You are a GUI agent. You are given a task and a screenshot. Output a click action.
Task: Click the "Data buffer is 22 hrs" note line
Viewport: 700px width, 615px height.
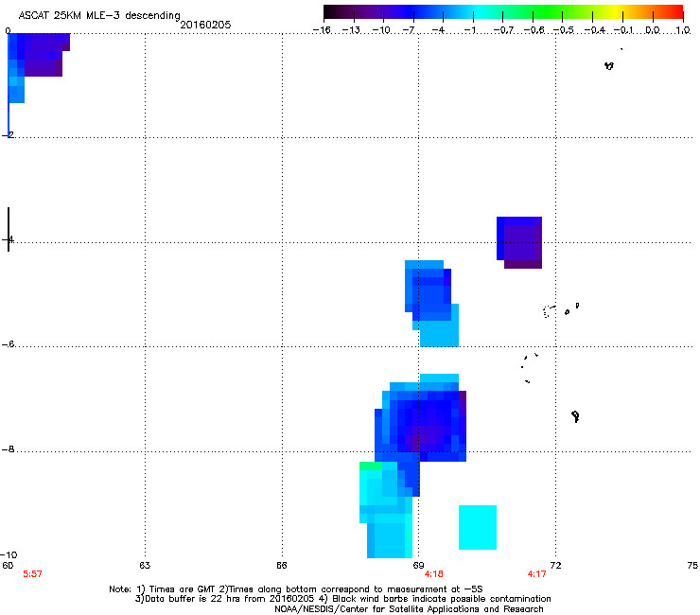click(x=342, y=599)
